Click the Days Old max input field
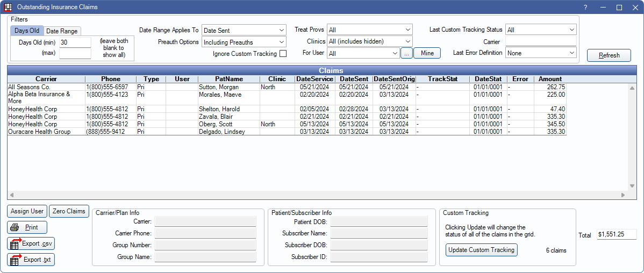This screenshot has width=644, height=273. coord(75,53)
